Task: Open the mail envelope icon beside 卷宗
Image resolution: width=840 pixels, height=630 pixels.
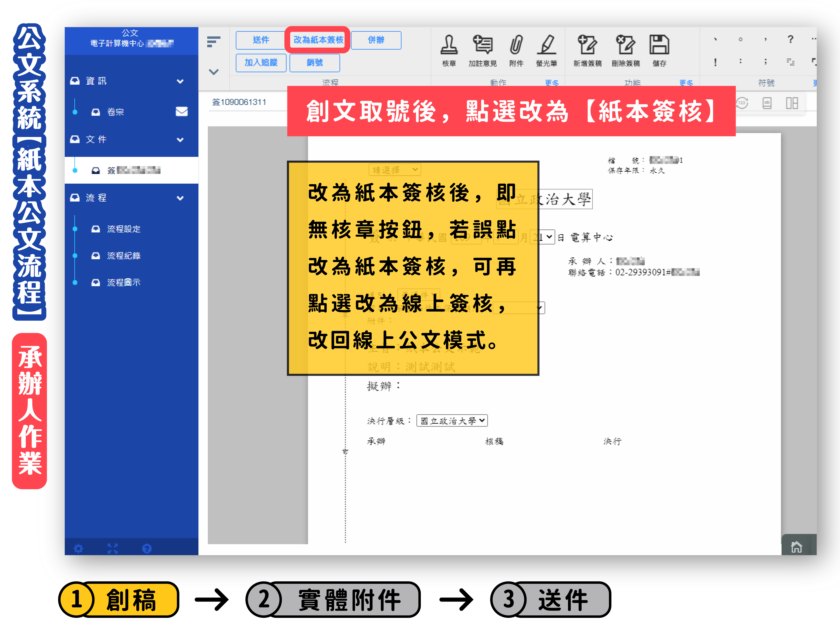Action: click(x=181, y=111)
